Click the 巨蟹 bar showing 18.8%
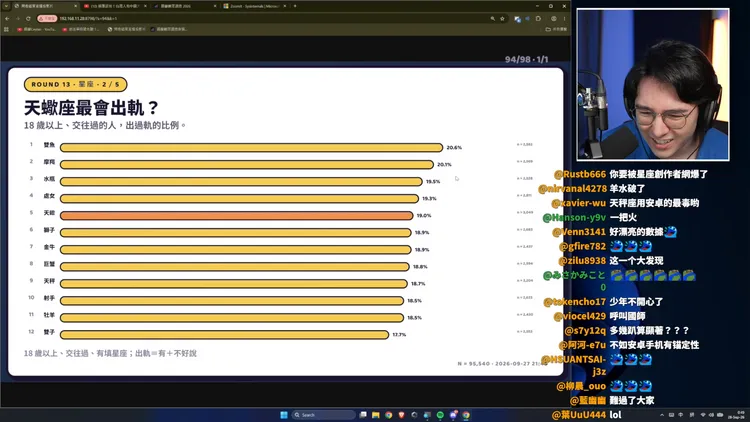 pyautogui.click(x=234, y=267)
